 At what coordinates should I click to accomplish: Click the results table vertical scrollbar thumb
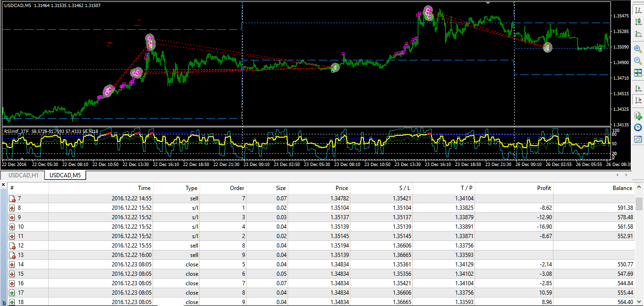pos(639,203)
